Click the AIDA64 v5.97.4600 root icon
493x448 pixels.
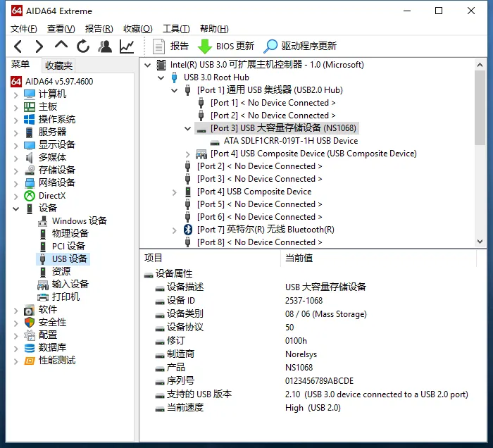point(16,82)
